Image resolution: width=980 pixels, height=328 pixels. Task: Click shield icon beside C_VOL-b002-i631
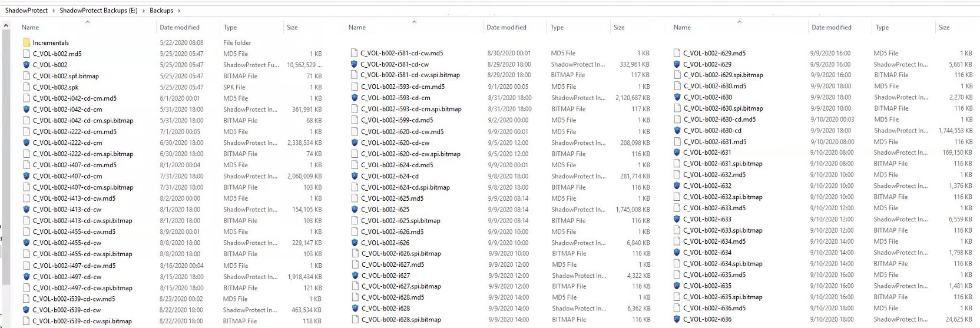click(677, 153)
